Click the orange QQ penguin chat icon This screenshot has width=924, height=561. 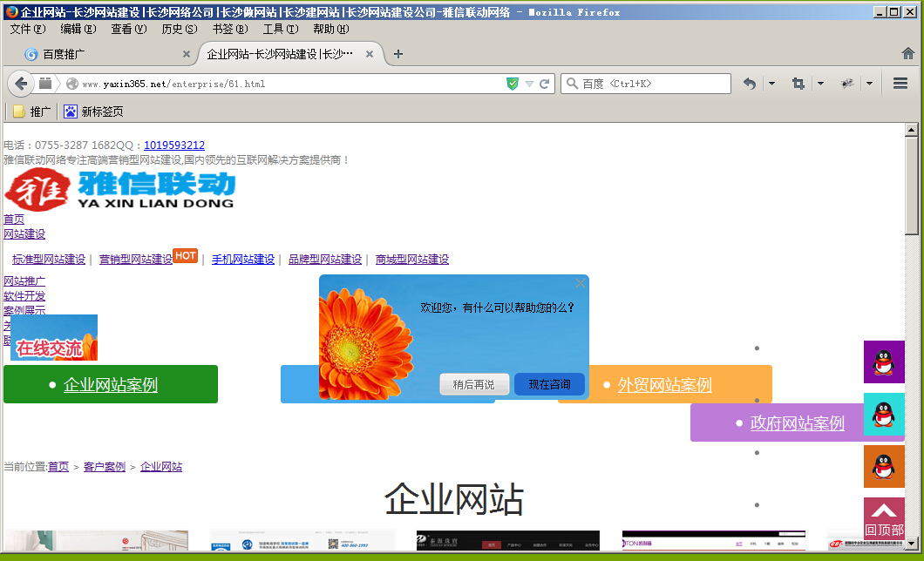click(884, 466)
